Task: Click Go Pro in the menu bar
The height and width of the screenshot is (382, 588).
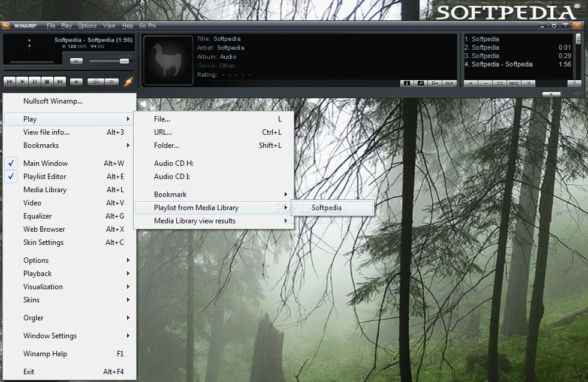Action: tap(148, 26)
